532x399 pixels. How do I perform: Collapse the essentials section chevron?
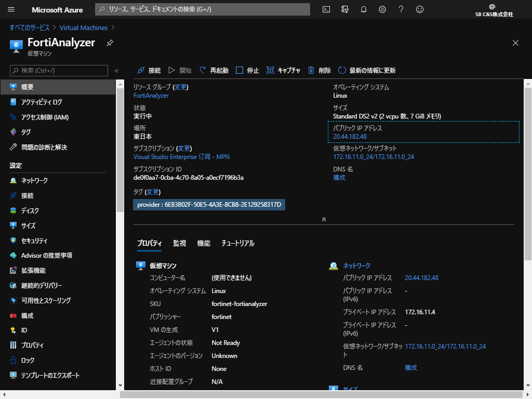(x=324, y=220)
